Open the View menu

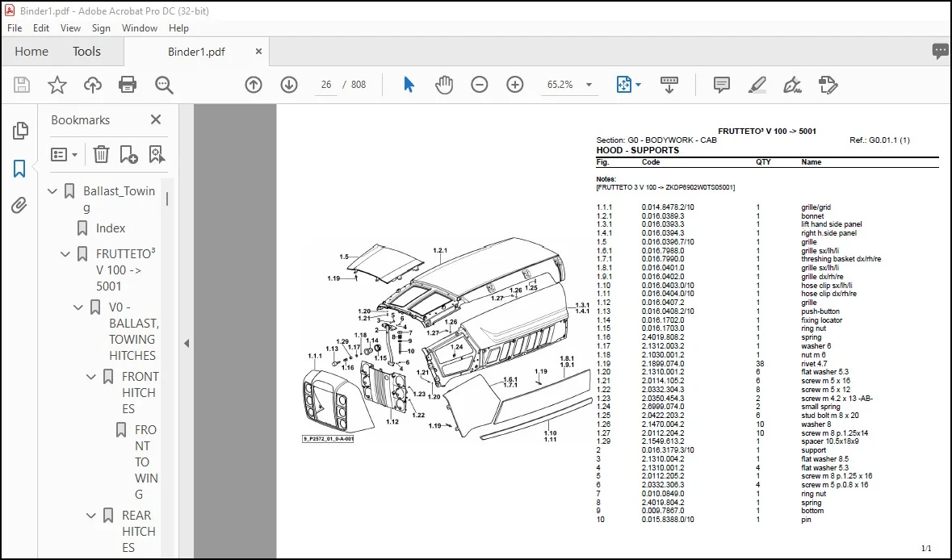(70, 28)
